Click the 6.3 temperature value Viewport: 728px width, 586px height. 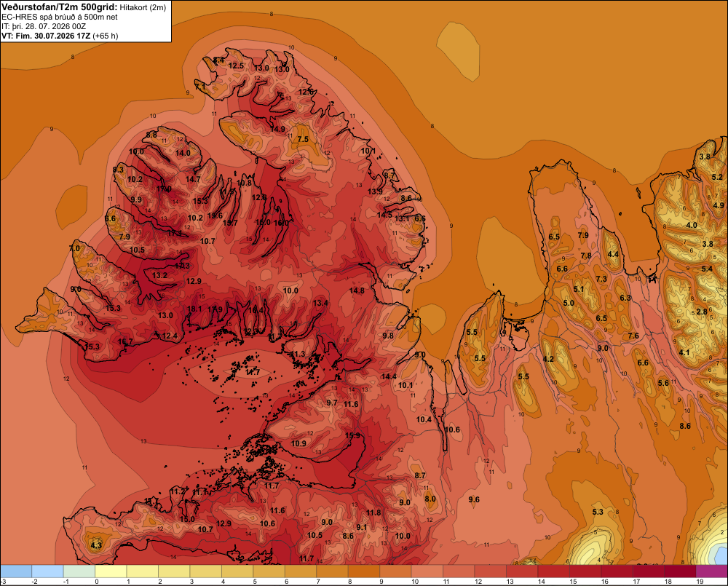click(x=625, y=298)
